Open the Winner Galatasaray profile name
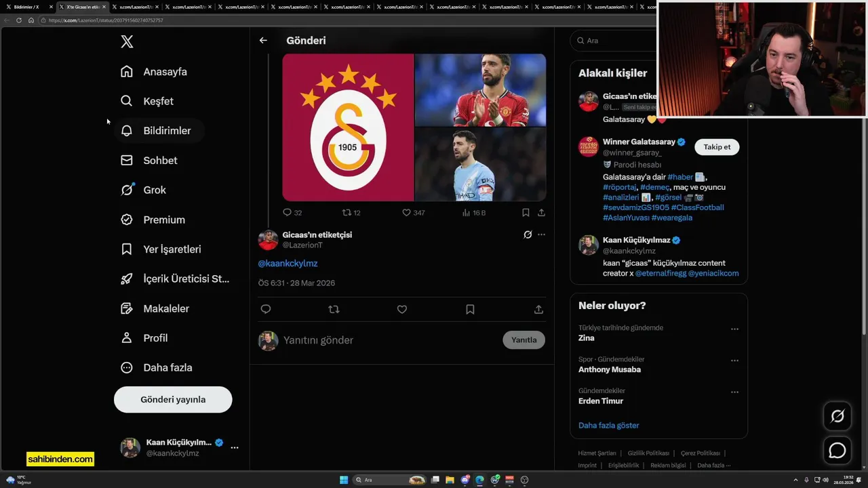Image resolution: width=868 pixels, height=488 pixels. tap(639, 142)
